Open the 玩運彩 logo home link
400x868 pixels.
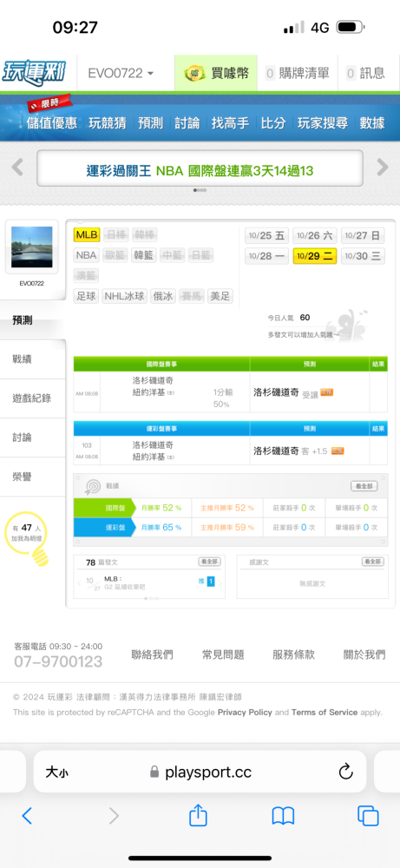(35, 73)
